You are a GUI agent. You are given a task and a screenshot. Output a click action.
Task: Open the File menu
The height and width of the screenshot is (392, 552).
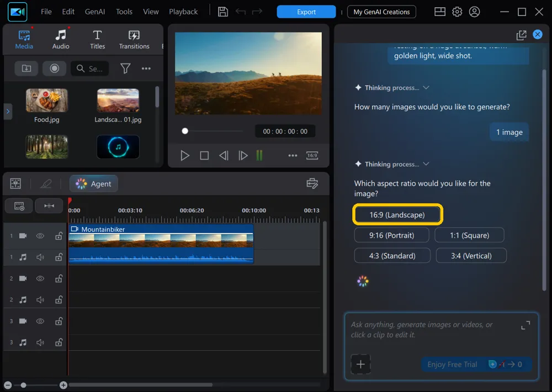coord(46,12)
